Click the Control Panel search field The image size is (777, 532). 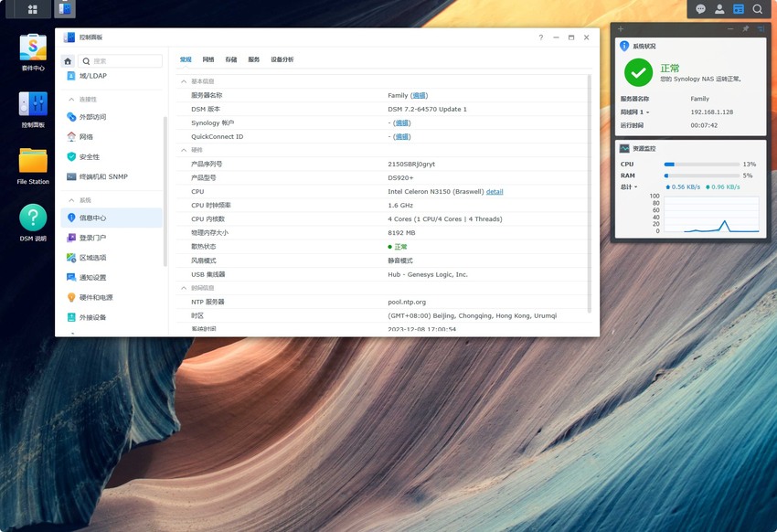[x=120, y=61]
